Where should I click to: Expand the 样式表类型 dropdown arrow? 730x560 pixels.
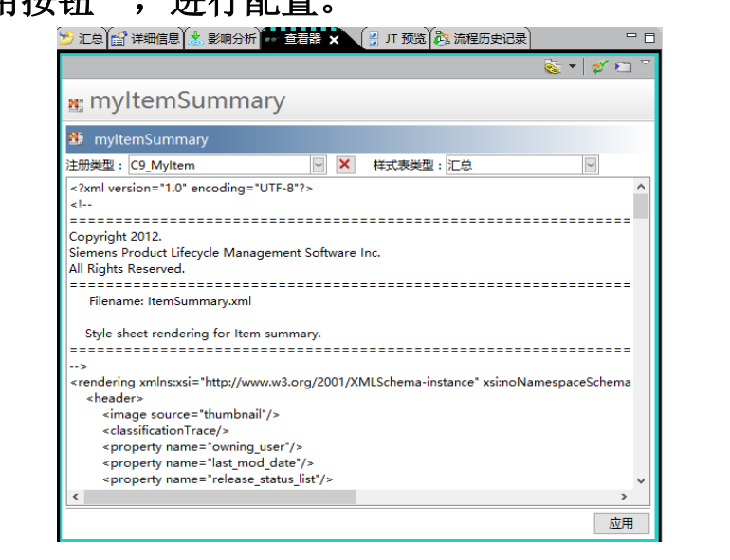coord(591,165)
